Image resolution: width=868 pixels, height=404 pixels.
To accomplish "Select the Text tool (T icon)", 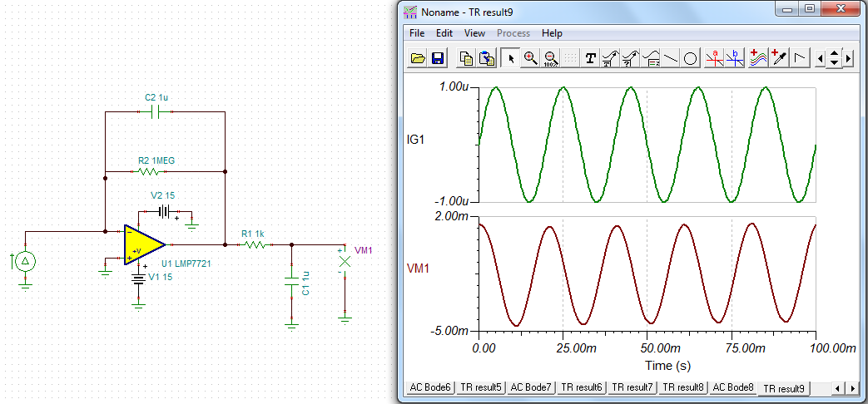I will tap(591, 58).
